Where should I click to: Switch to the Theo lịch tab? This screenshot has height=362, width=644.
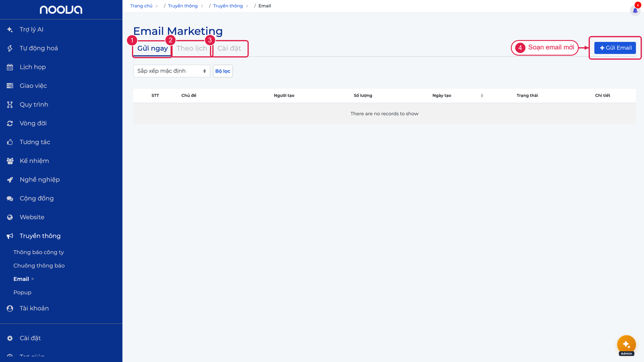click(x=192, y=48)
